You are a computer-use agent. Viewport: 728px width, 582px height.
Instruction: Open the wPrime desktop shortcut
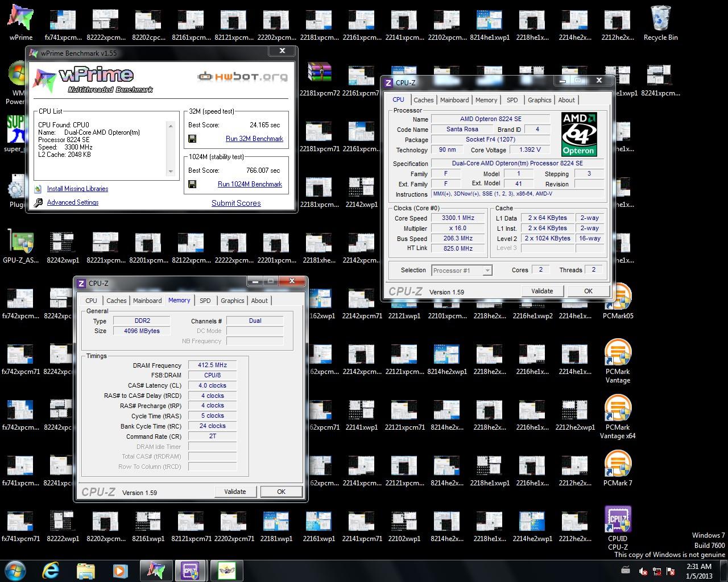pos(20,23)
